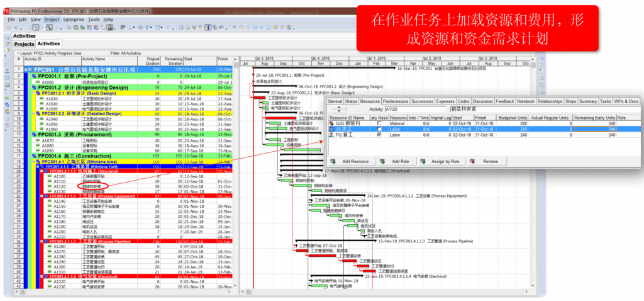Open the Enterprise menu
Screen dimensions: 644x301
pos(74,20)
